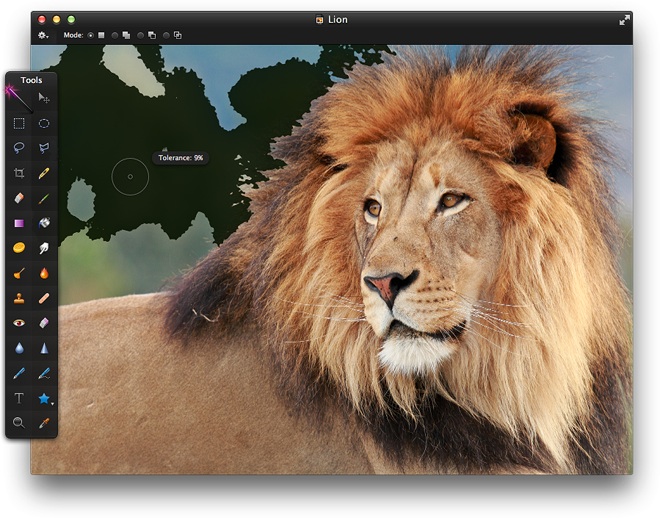Enable new selection mode radio button
660x518 pixels.
coord(91,35)
